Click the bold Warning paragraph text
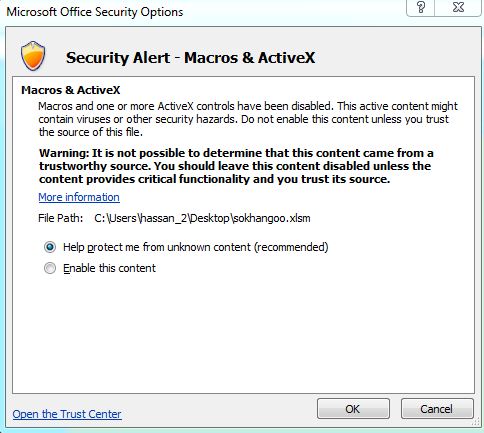Screen dimensions: 484x433 236,166
